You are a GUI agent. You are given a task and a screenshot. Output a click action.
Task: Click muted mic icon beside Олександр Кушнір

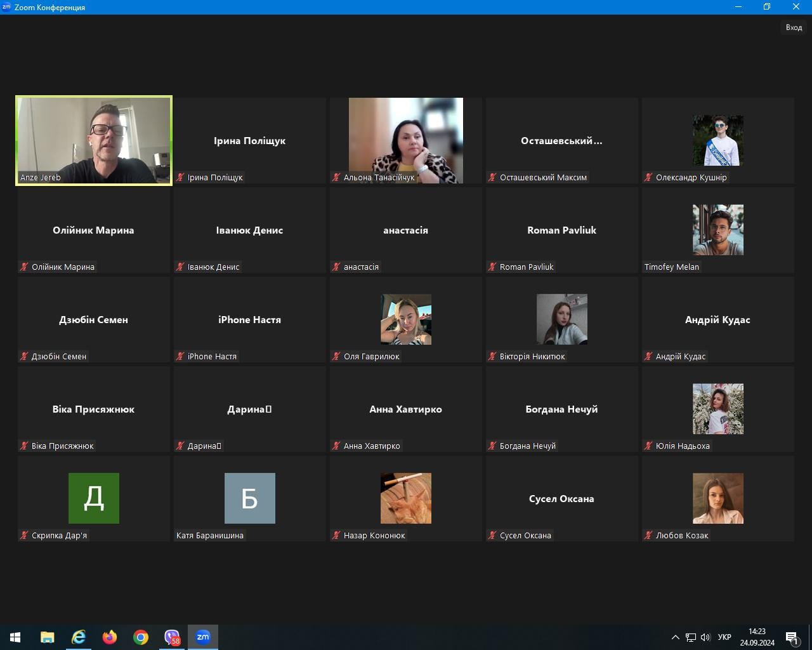tap(648, 178)
